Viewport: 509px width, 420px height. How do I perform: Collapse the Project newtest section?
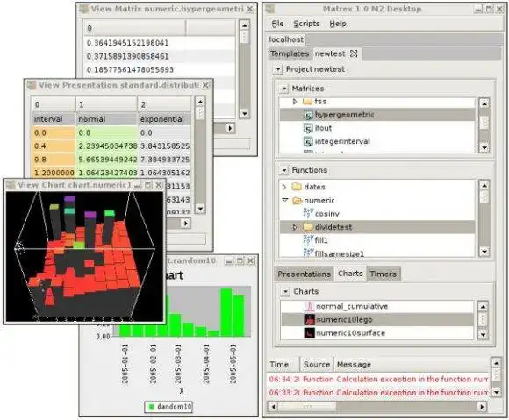277,69
